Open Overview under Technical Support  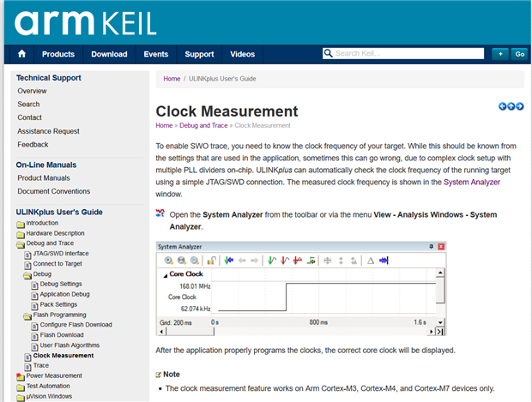click(33, 91)
